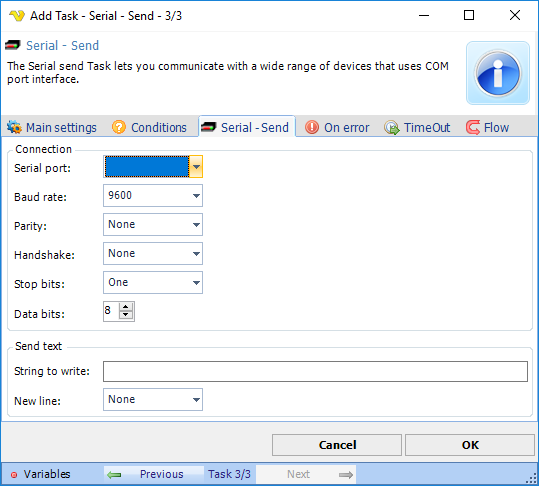Click the large blue info icon
Viewport: 539px width, 486px height.
tap(497, 73)
